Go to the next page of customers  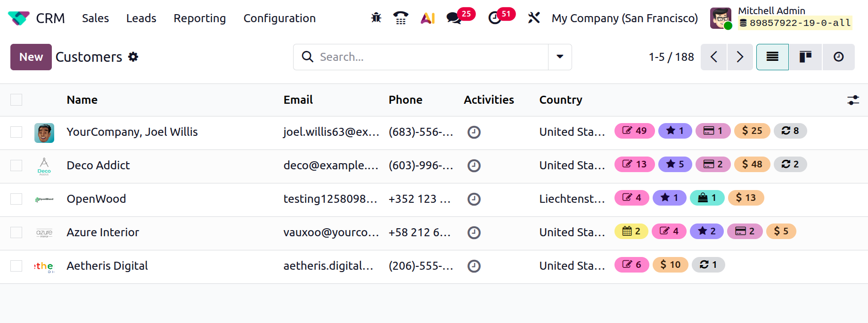[x=740, y=57]
